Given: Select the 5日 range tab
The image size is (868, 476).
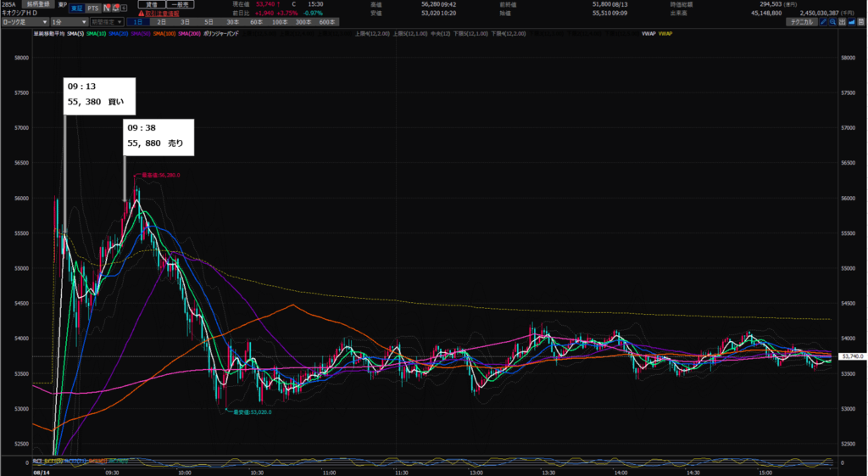Looking at the screenshot, I should click(209, 22).
